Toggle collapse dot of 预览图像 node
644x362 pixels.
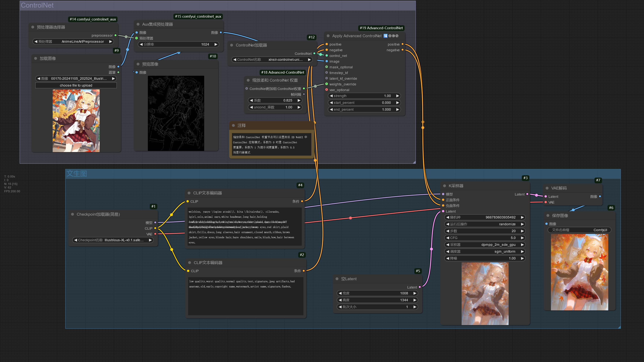point(138,64)
